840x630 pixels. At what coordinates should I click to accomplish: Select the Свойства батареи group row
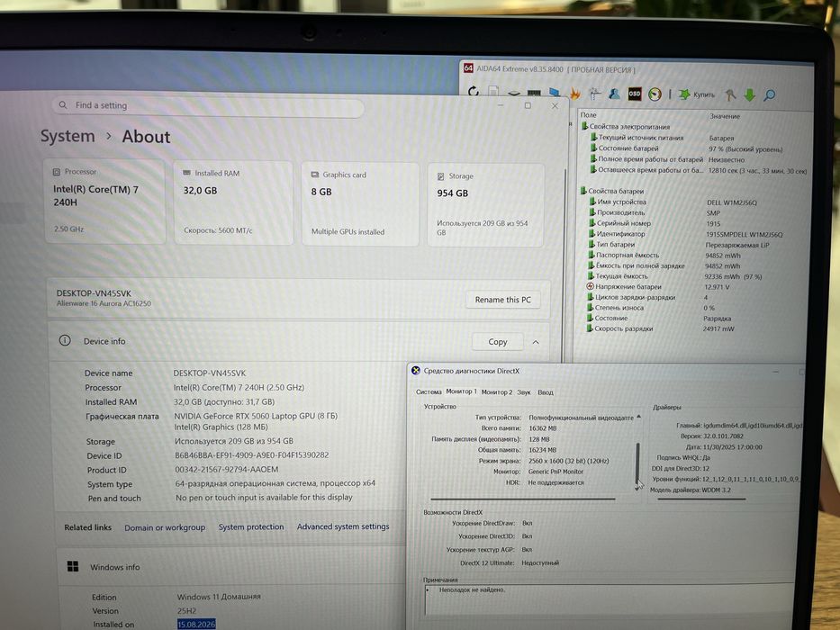(x=612, y=191)
